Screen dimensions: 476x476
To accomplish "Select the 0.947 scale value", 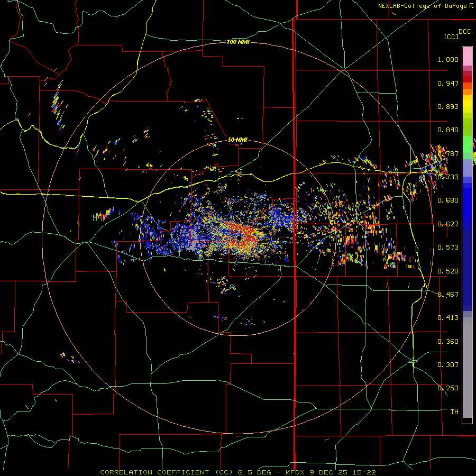I will click(448, 83).
